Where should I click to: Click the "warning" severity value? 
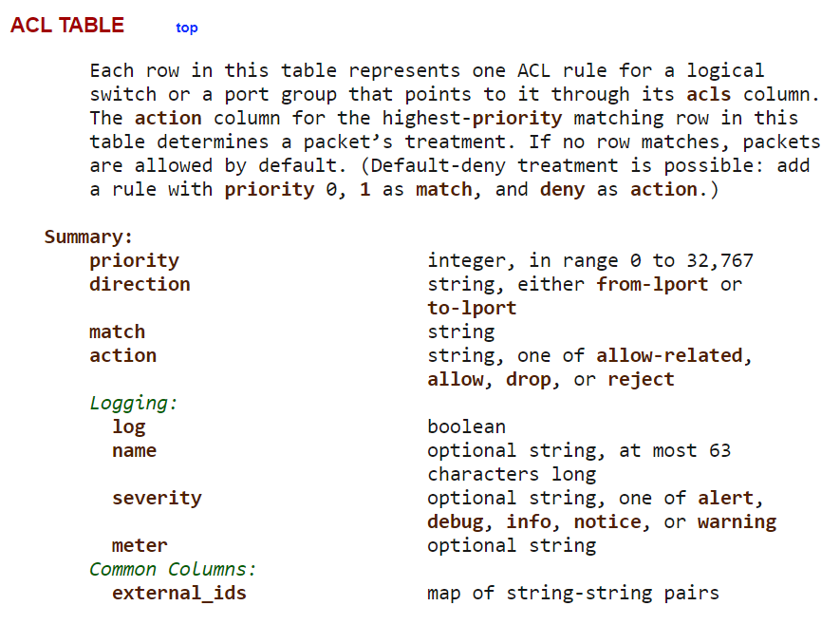click(x=737, y=522)
